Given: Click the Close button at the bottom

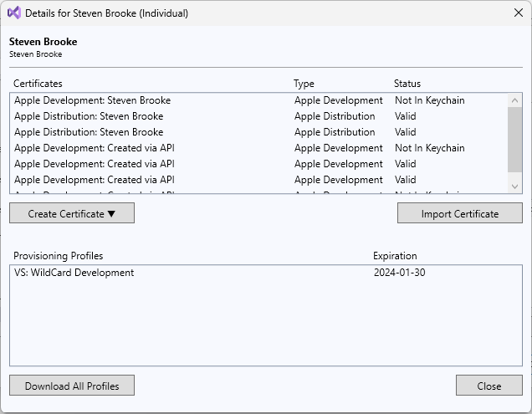Looking at the screenshot, I should [489, 386].
